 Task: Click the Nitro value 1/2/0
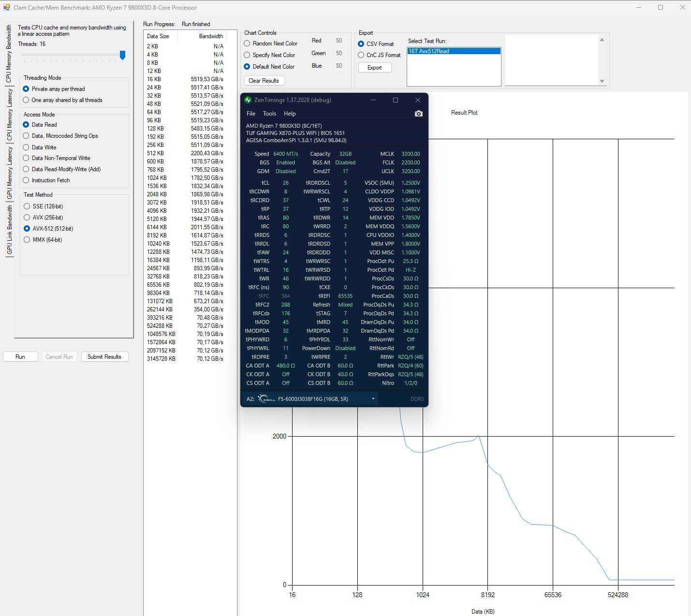coord(411,383)
